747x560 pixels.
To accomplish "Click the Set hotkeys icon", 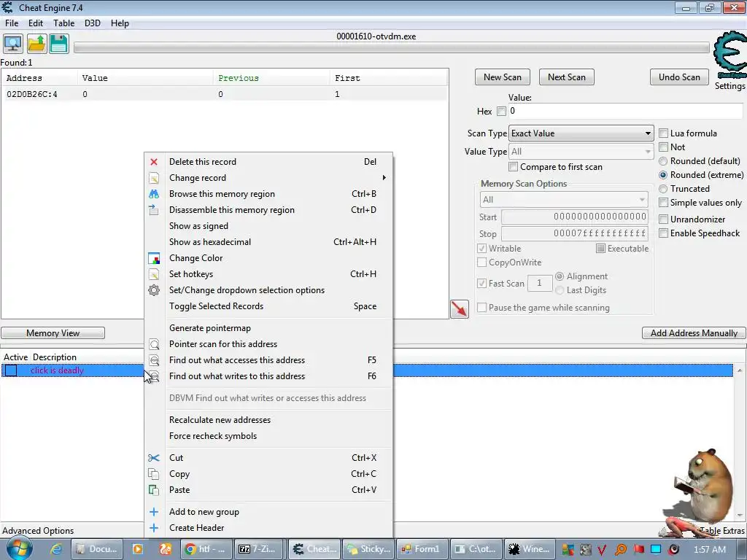I will coord(154,274).
